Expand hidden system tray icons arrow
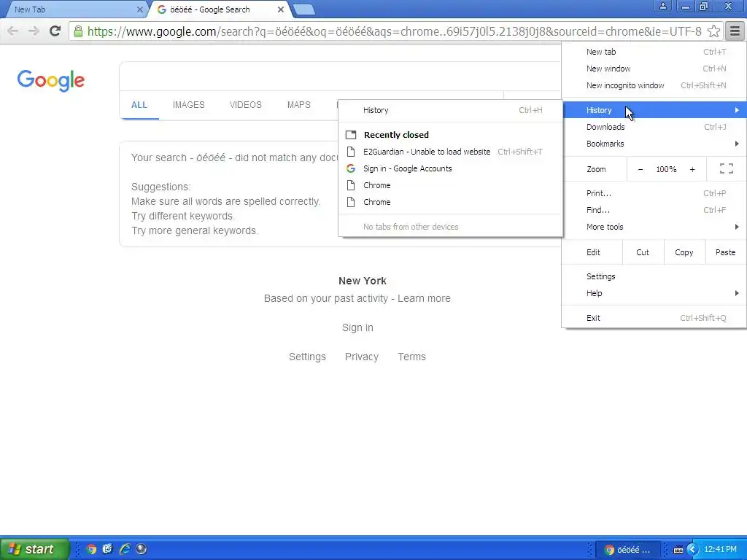 pos(692,550)
